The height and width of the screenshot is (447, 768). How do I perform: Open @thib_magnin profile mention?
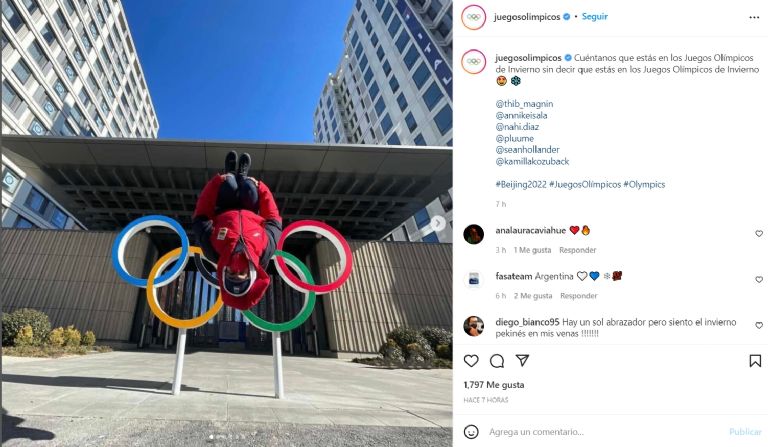click(524, 104)
